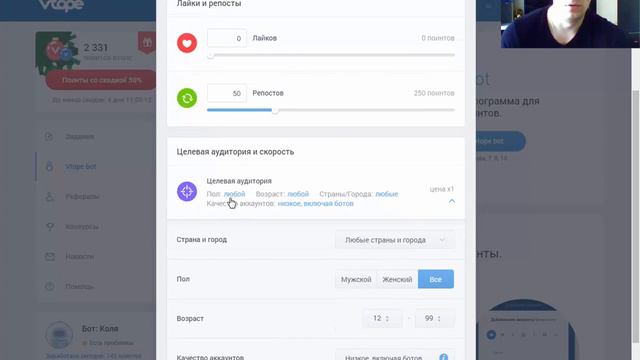Click the Бот: Коля name text
The width and height of the screenshot is (640, 360).
tap(100, 329)
